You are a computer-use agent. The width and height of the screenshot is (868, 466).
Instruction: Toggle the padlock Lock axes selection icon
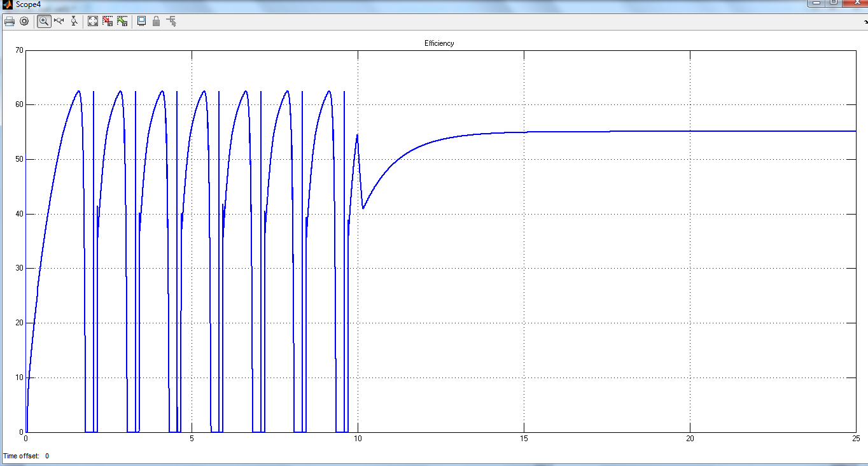click(x=156, y=21)
